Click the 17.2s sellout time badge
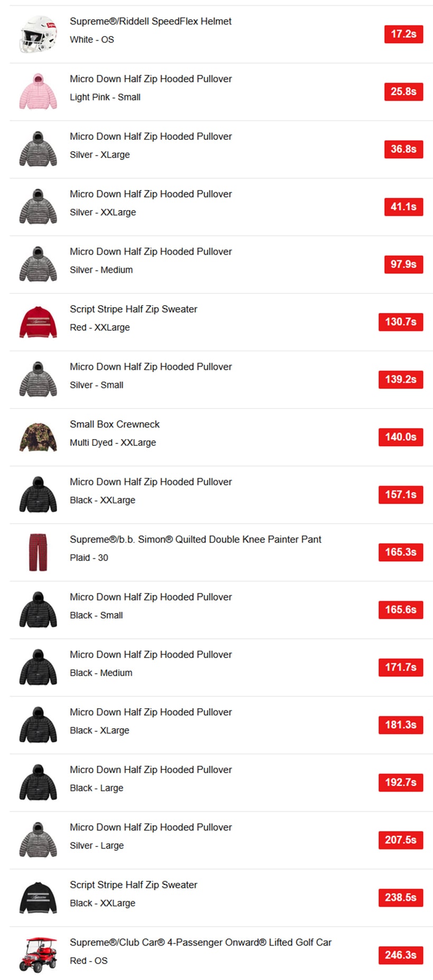The image size is (433, 980). [403, 34]
